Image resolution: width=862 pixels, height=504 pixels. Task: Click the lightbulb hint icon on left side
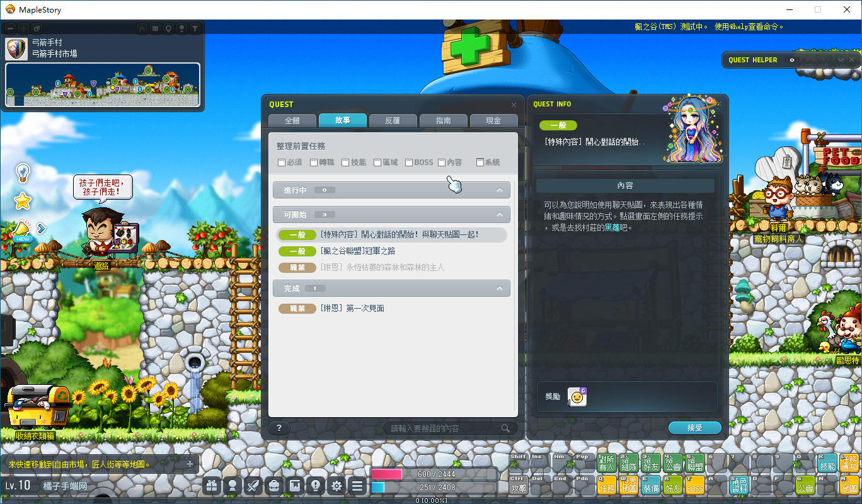coord(23,172)
